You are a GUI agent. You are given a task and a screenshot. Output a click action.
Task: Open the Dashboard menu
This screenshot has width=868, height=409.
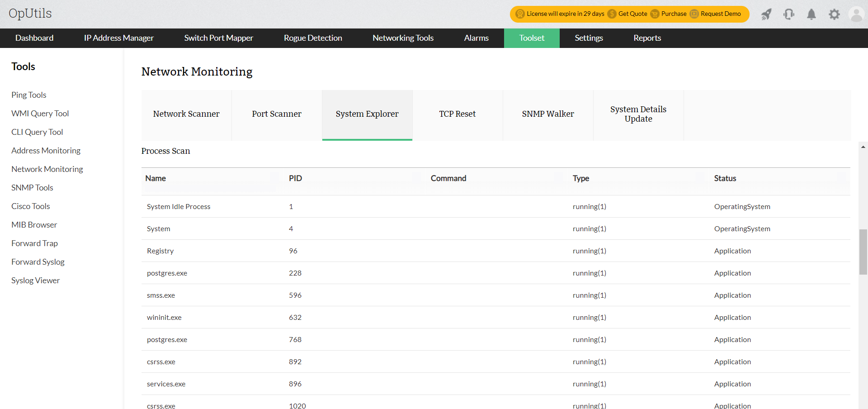34,38
